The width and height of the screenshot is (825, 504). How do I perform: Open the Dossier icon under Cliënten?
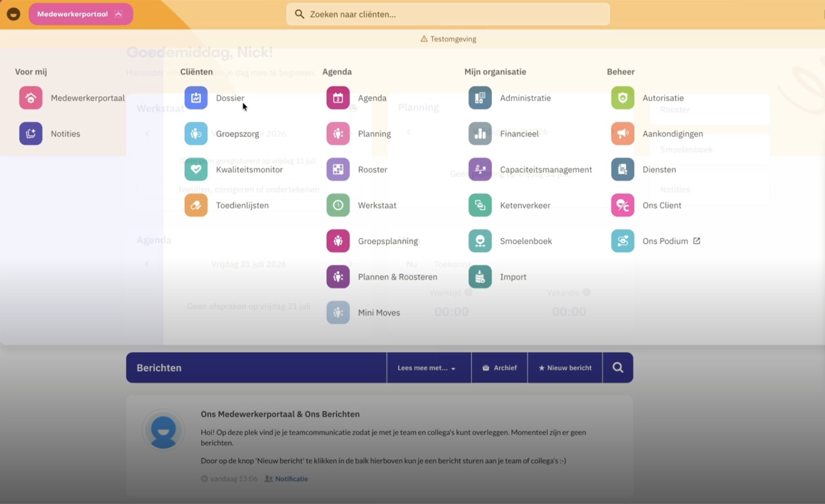(196, 98)
